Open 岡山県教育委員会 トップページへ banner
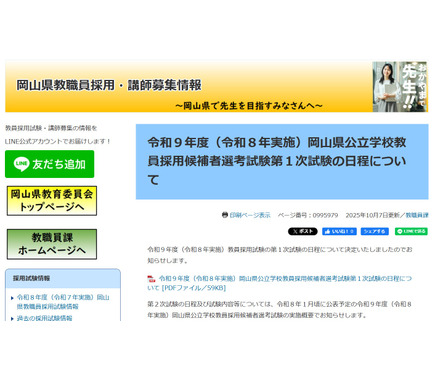 pos(52,201)
